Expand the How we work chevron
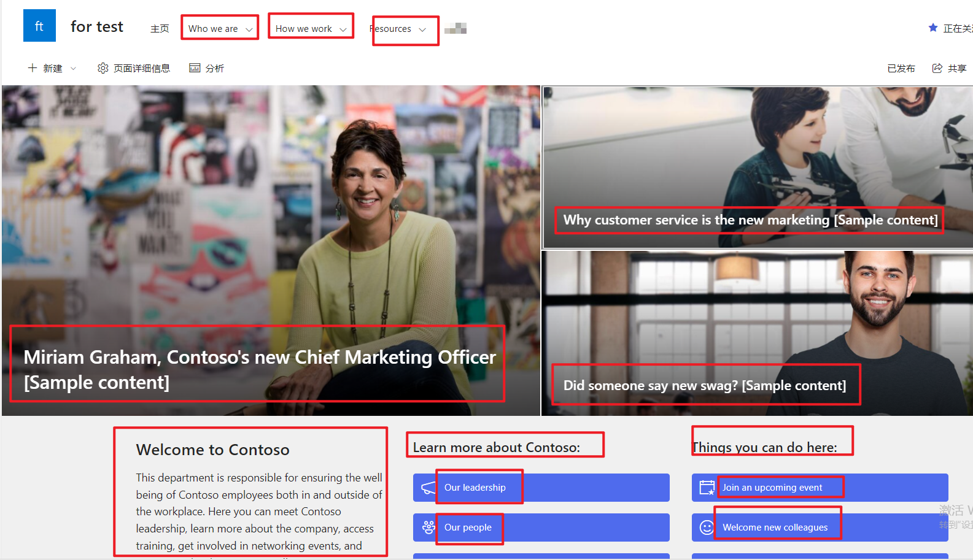The image size is (973, 560). [343, 29]
